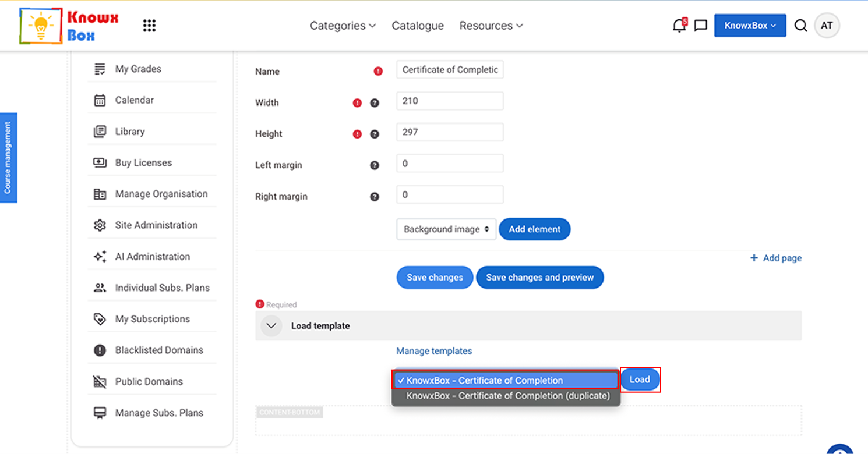
Task: Click the Blacklisted Domains icon
Action: click(x=100, y=350)
